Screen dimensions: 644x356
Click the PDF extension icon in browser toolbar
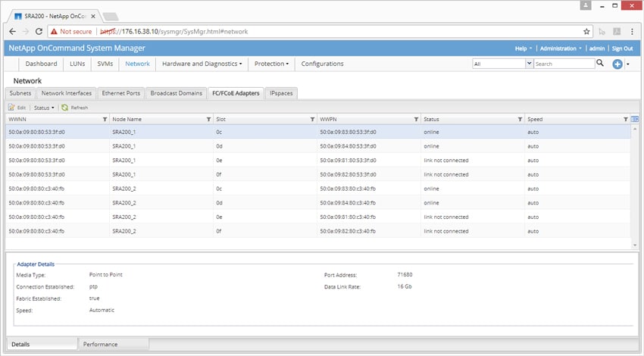pos(617,32)
